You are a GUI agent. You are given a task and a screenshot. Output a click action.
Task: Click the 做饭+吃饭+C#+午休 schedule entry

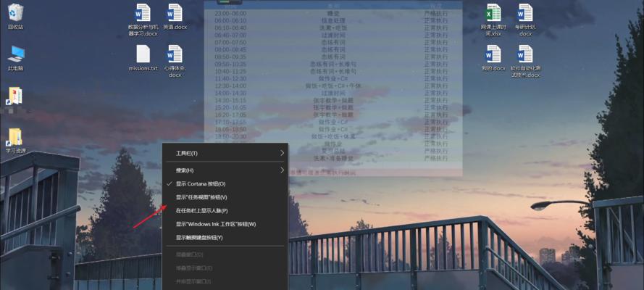coord(333,86)
